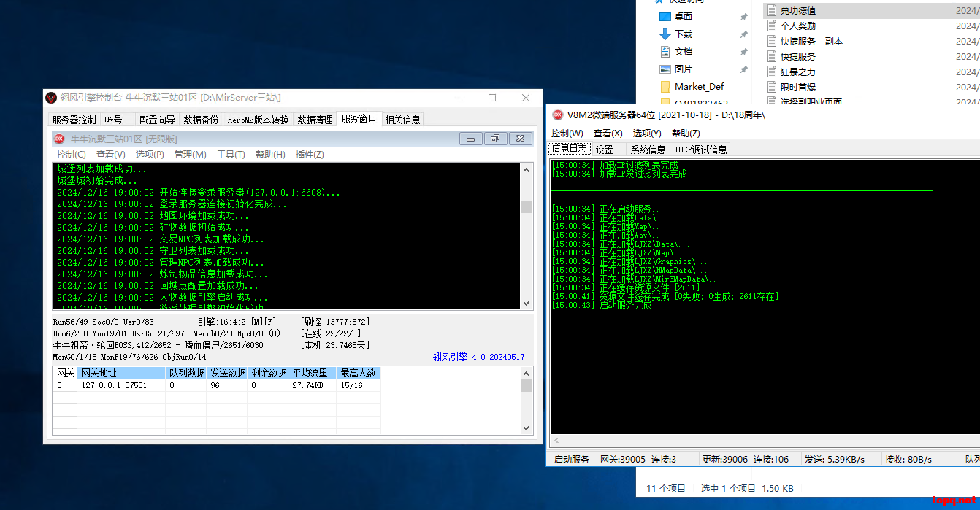Unpin 图片 using its pin icon
The height and width of the screenshot is (510, 980).
coord(744,69)
